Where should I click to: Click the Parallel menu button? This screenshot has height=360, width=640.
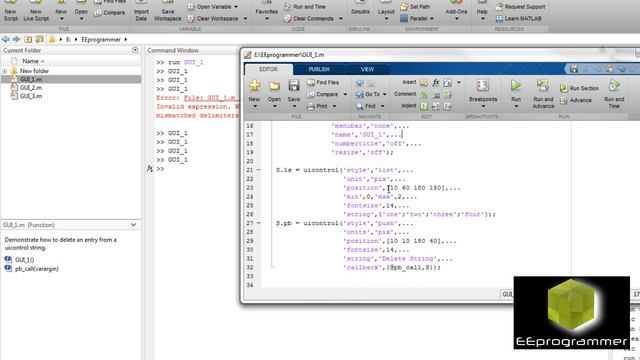pyautogui.click(x=417, y=18)
